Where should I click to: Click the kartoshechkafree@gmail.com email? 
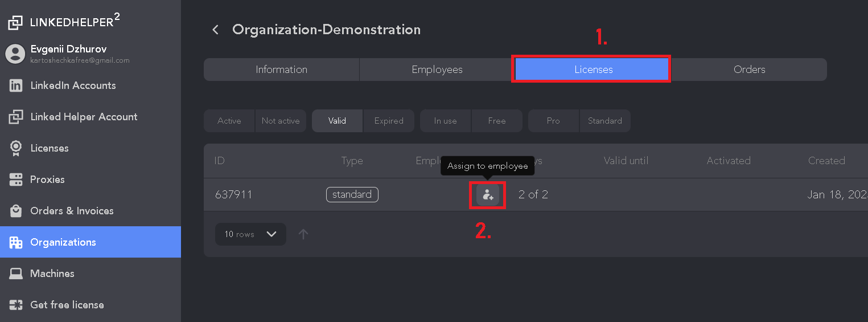(80, 60)
